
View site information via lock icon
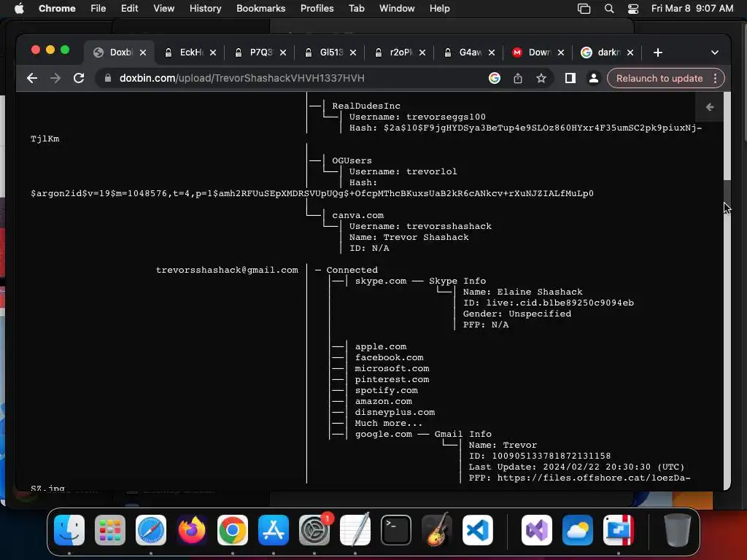108,78
